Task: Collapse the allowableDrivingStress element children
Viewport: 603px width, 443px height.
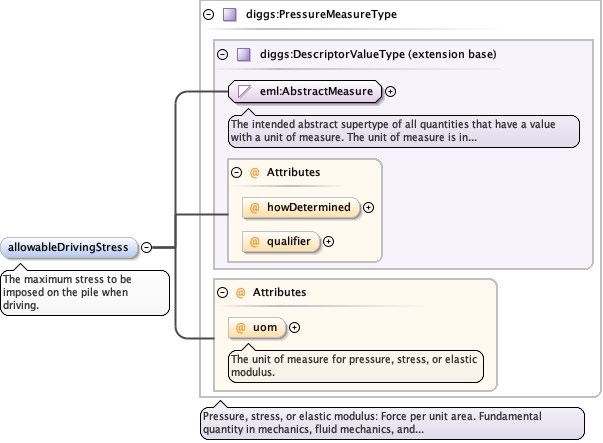Action: [x=147, y=247]
